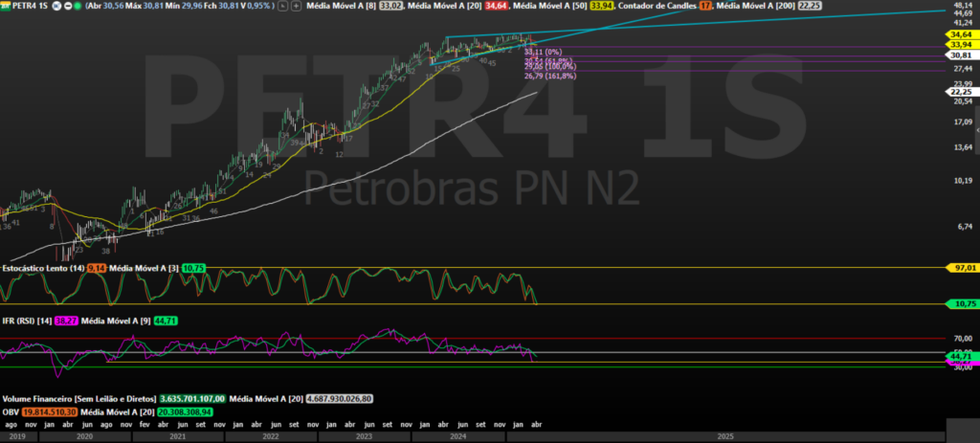The width and height of the screenshot is (980, 443).
Task: Click the collapse arrow on right chart edge
Action: (x=976, y=130)
